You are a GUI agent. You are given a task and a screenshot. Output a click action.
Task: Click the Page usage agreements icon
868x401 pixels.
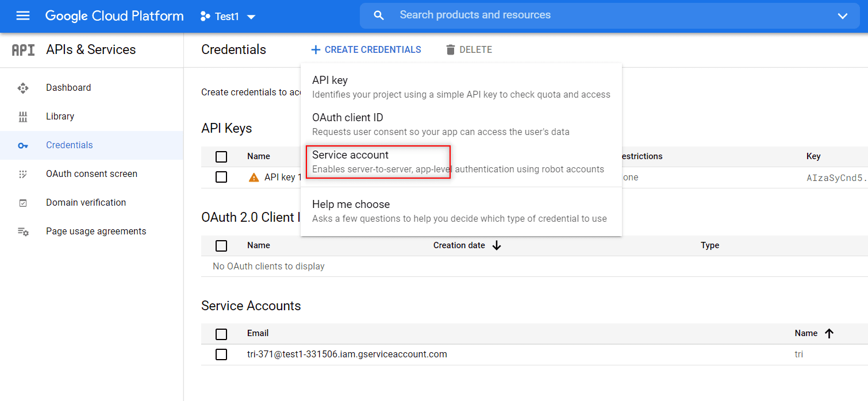(23, 232)
